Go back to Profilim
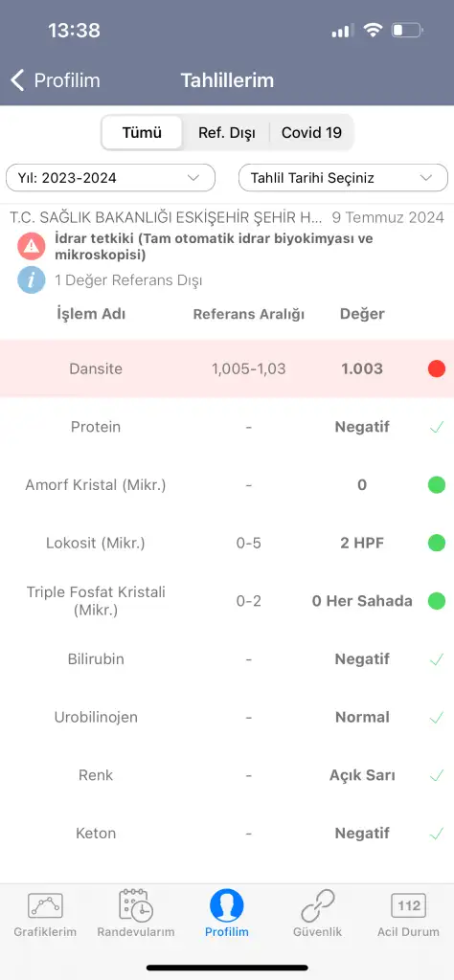The width and height of the screenshot is (454, 980). coord(56,80)
